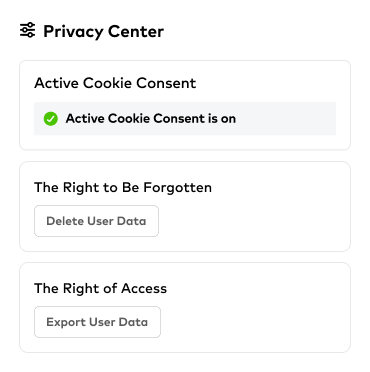The width and height of the screenshot is (370, 372).
Task: Click the word 'Forgotten' in the section heading
Action: [177, 187]
